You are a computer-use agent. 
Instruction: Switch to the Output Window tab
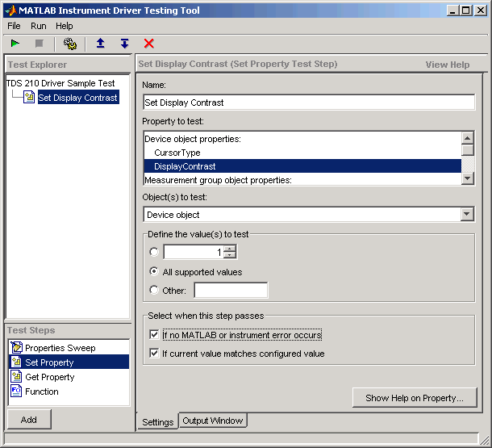click(213, 421)
